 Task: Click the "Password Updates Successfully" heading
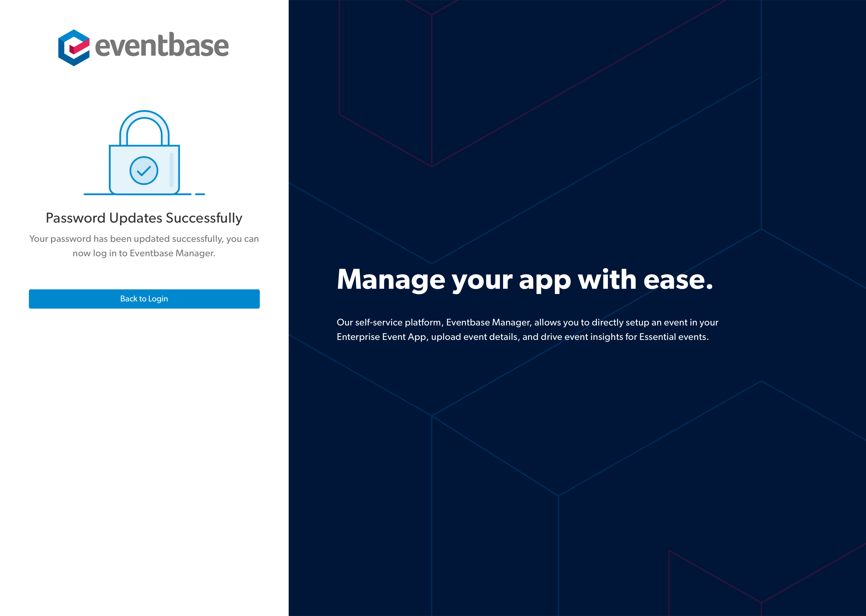coord(144,218)
